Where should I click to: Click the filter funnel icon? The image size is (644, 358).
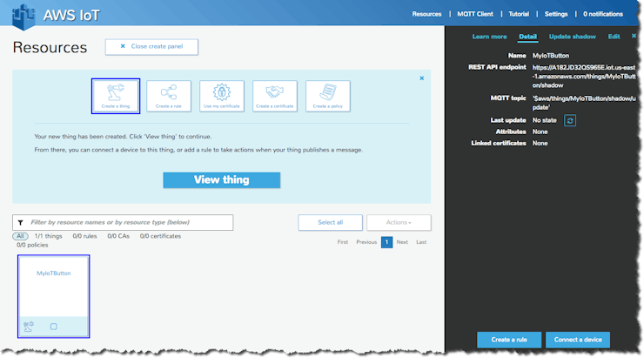click(21, 223)
